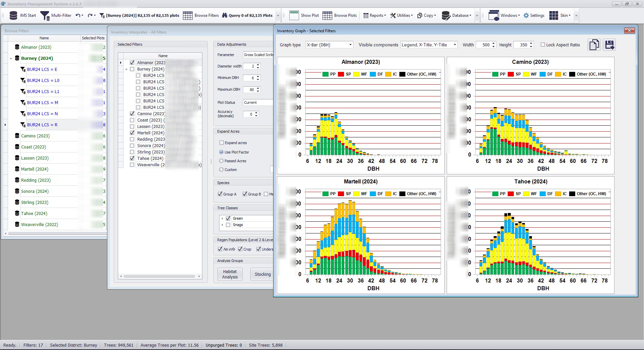Redo filter action arrow

pos(90,15)
